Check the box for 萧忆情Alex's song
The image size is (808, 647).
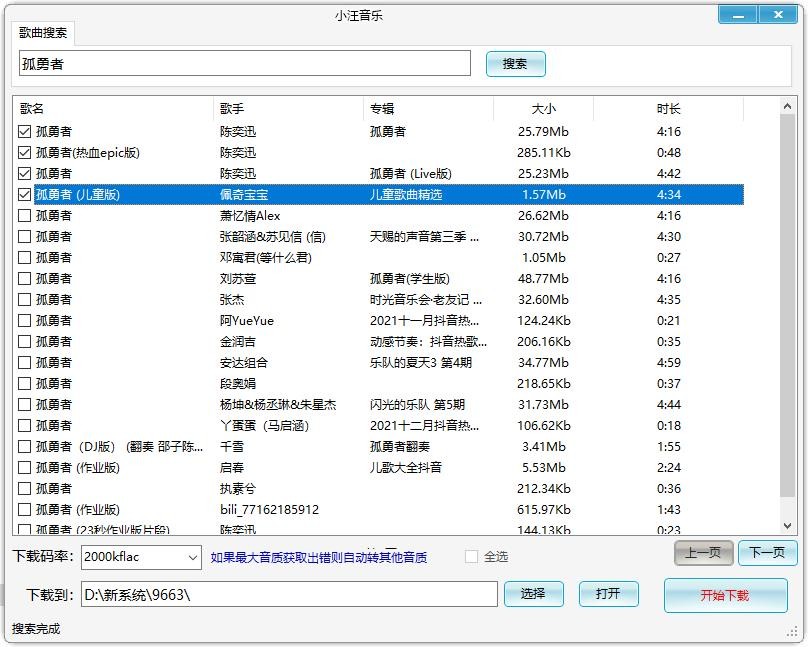click(x=25, y=216)
